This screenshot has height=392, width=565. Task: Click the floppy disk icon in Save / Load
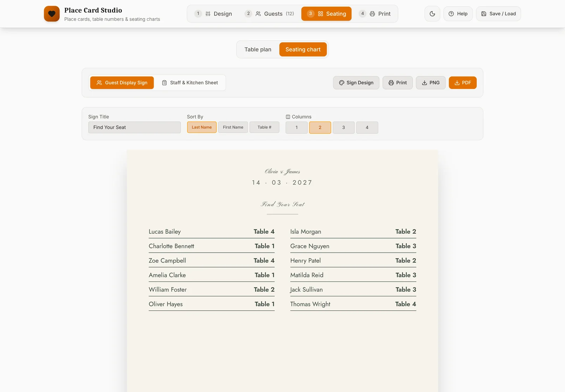pos(484,14)
